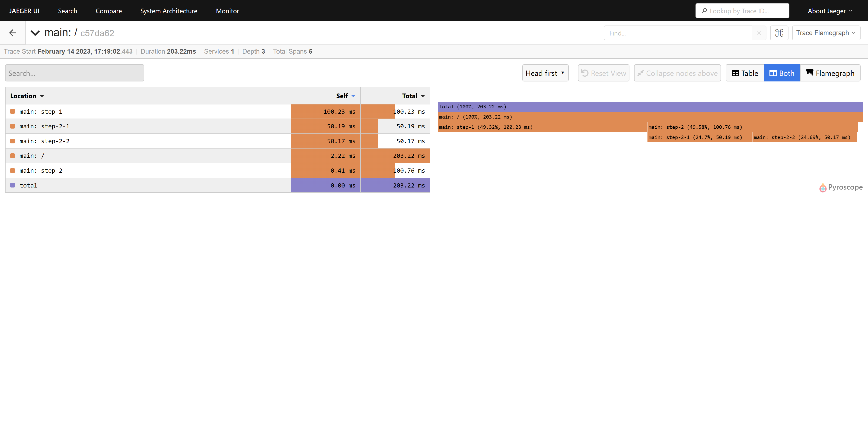Image resolution: width=868 pixels, height=446 pixels.
Task: Click the Pyroscope logo link
Action: pyautogui.click(x=841, y=187)
